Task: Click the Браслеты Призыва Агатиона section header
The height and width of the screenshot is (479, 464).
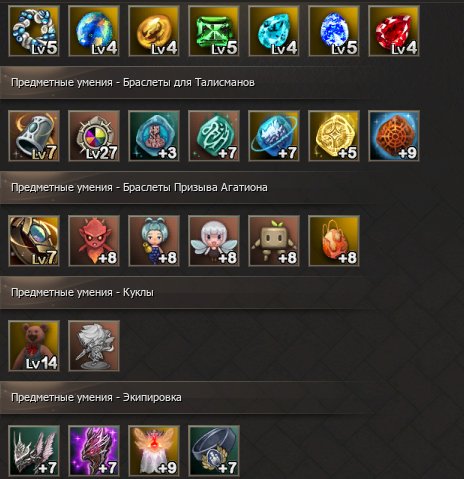Action: coord(139,187)
